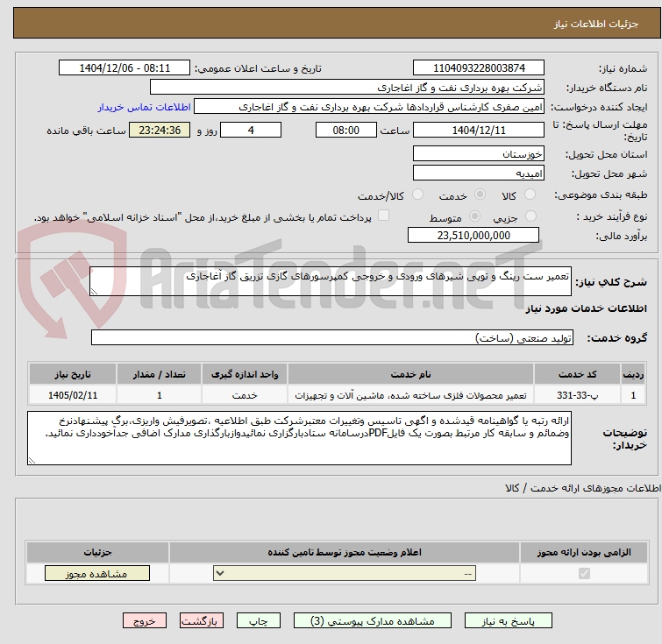
Task: Toggle the mandatory permit checkbox
Action: [x=584, y=574]
